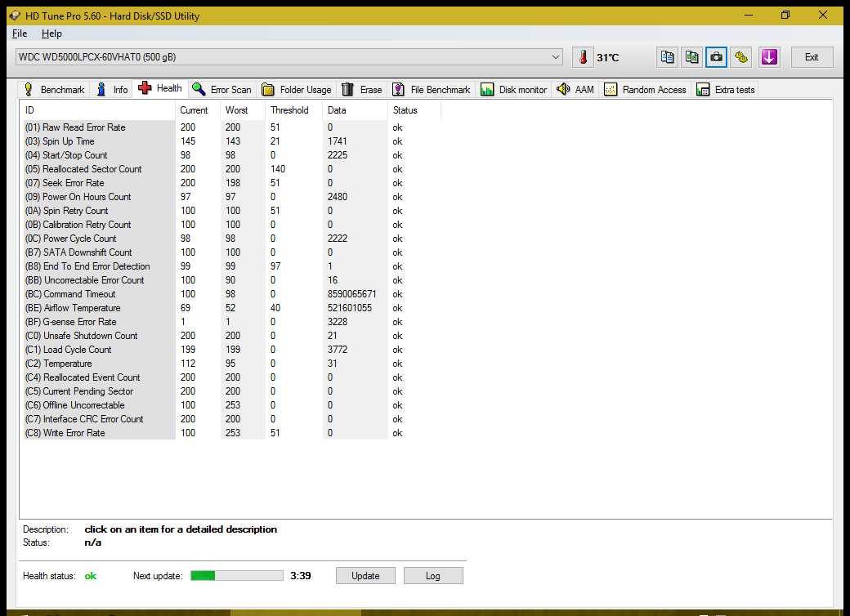The width and height of the screenshot is (850, 616).
Task: Switch to the Benchmark tab
Action: pyautogui.click(x=54, y=89)
